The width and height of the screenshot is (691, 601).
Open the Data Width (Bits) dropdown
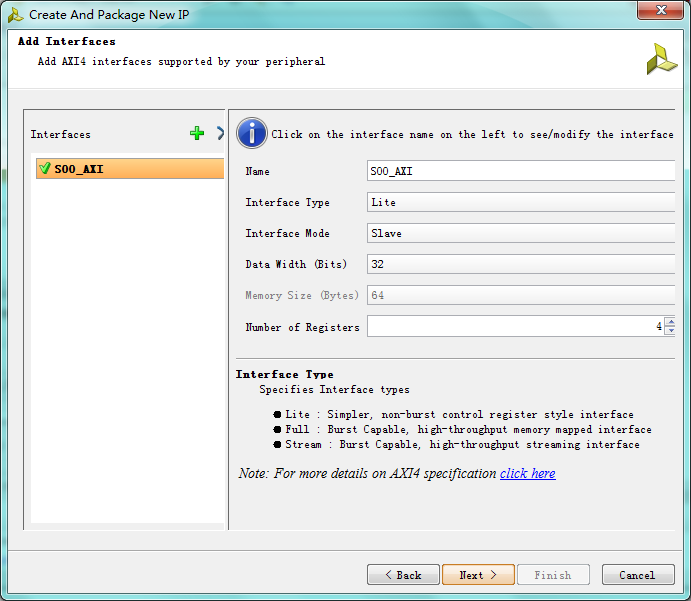(521, 264)
